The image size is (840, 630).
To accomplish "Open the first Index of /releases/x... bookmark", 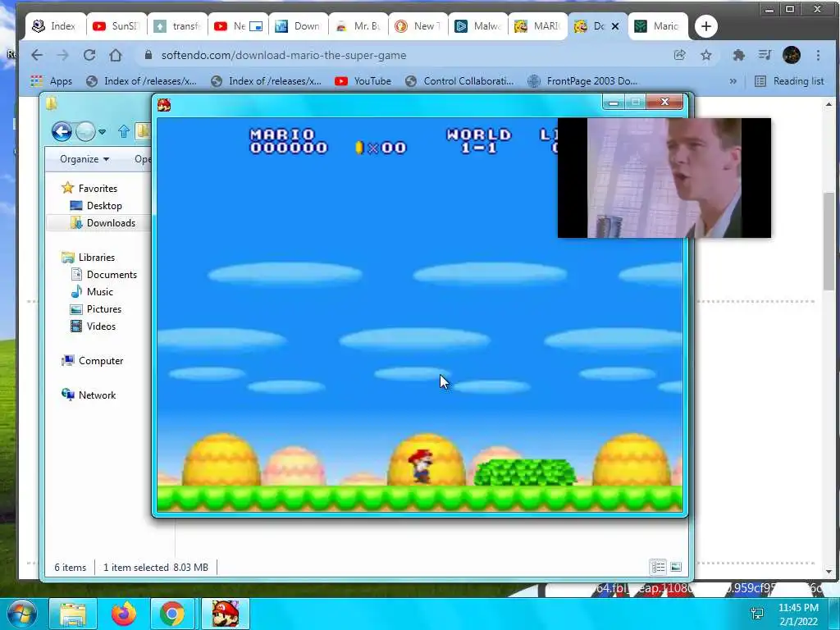I will pos(142,81).
